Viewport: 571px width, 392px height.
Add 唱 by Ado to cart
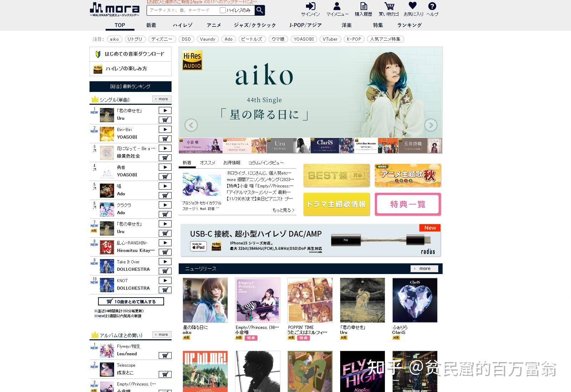pyautogui.click(x=165, y=195)
